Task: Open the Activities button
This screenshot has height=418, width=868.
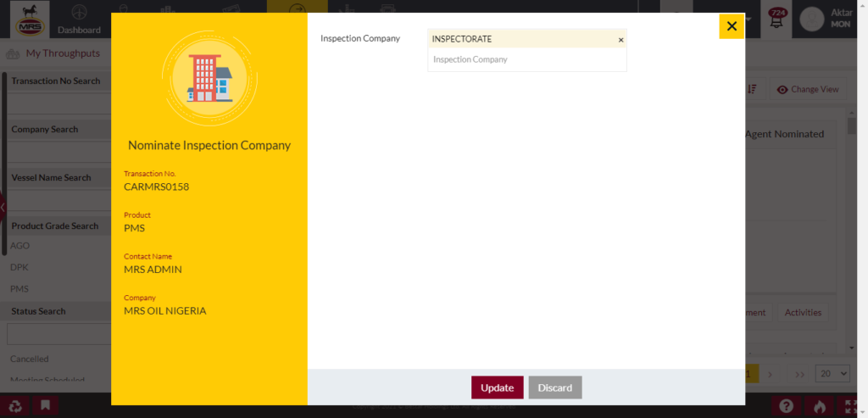Action: point(804,312)
